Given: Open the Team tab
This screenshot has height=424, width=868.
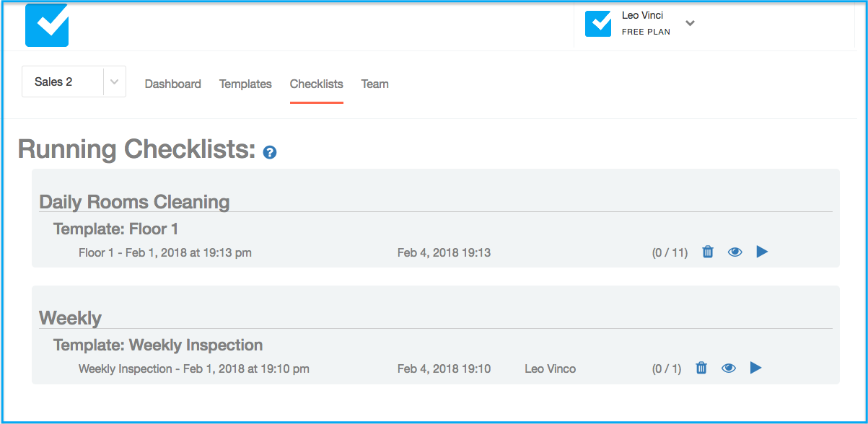Looking at the screenshot, I should [375, 84].
